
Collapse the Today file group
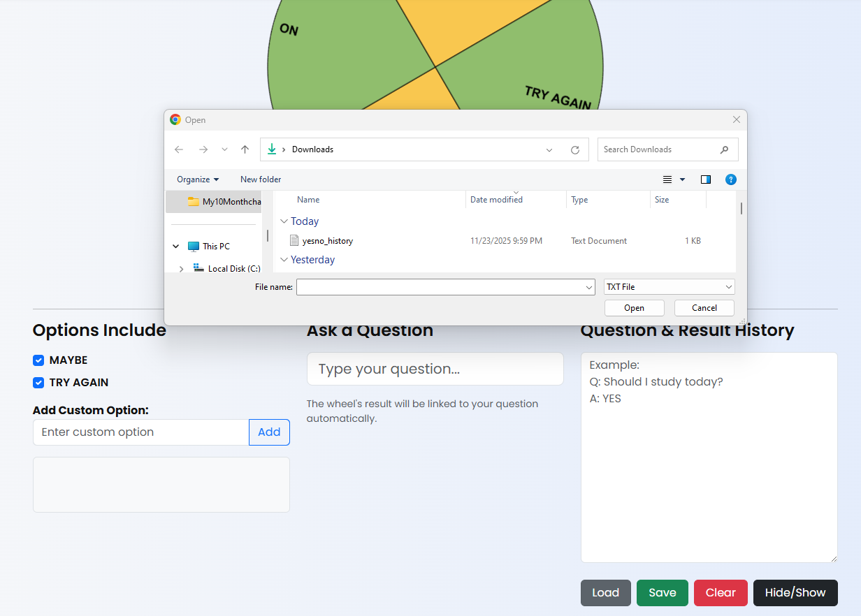[x=284, y=221]
